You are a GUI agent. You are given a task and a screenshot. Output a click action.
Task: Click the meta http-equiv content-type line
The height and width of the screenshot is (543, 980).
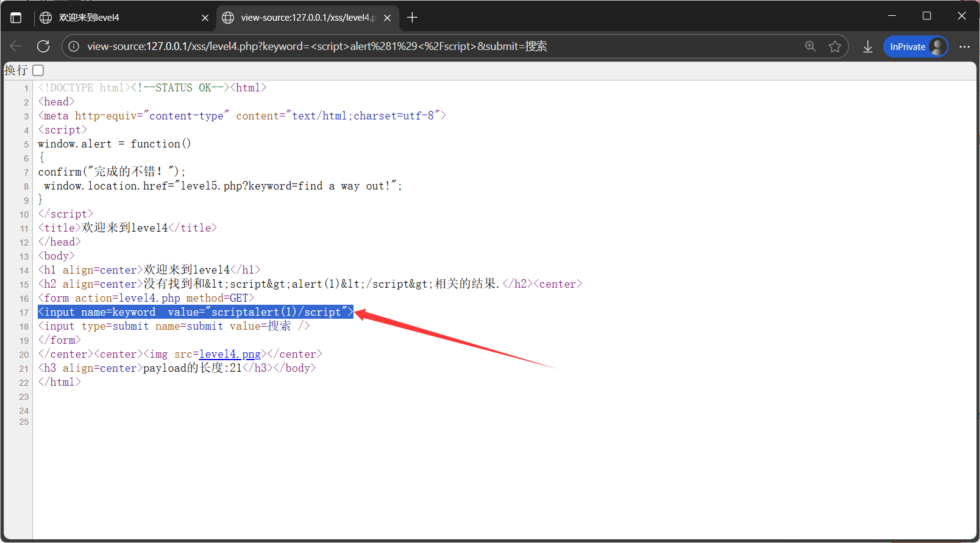tap(242, 116)
